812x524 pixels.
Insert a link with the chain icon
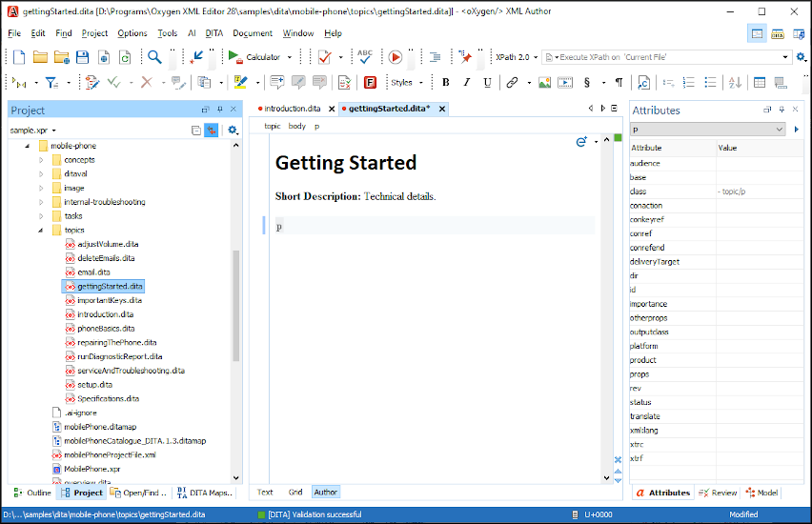513,83
